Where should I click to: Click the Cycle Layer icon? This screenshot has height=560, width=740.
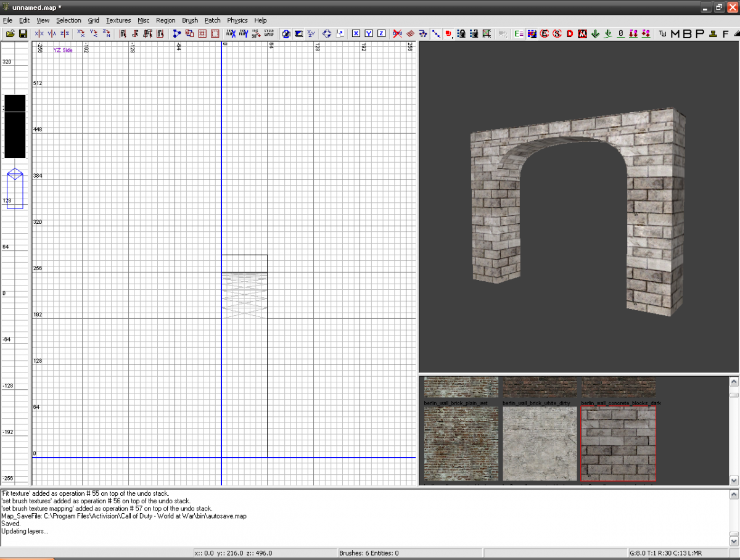[x=269, y=34]
